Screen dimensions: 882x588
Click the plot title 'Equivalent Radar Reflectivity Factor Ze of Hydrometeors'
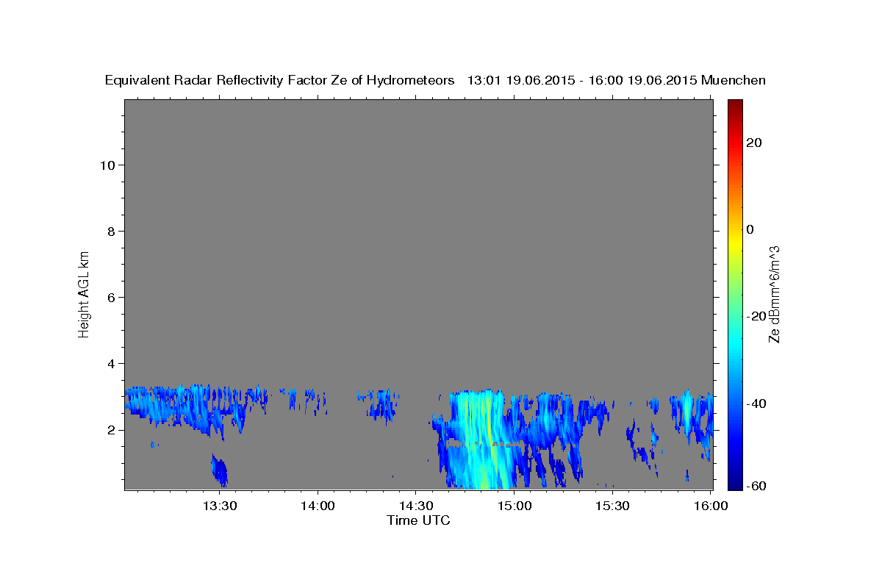(279, 80)
